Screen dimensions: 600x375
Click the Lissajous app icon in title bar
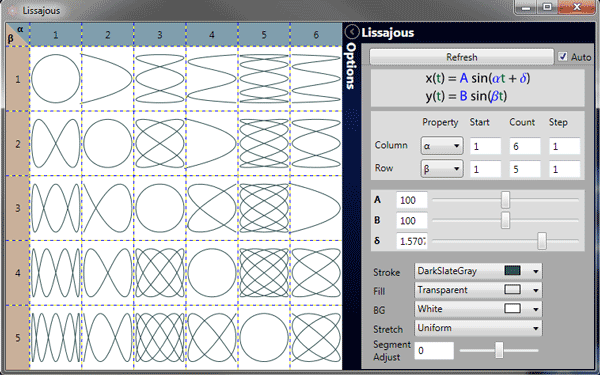click(12, 10)
